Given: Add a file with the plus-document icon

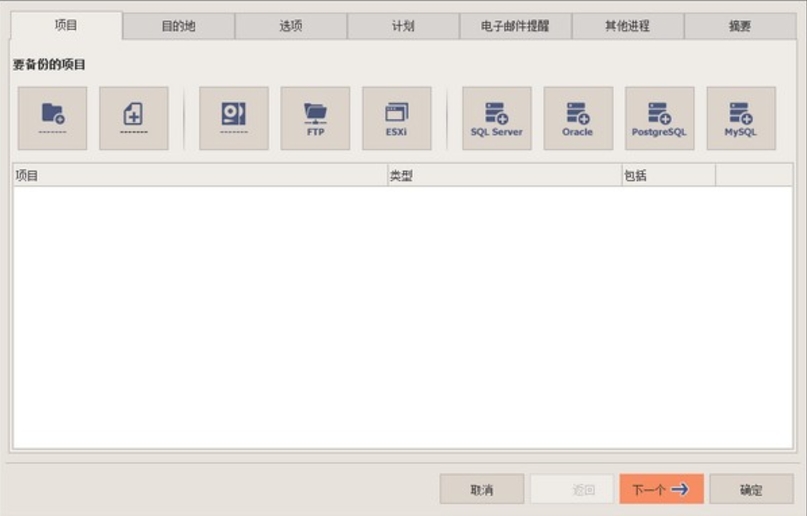Looking at the screenshot, I should (134, 118).
